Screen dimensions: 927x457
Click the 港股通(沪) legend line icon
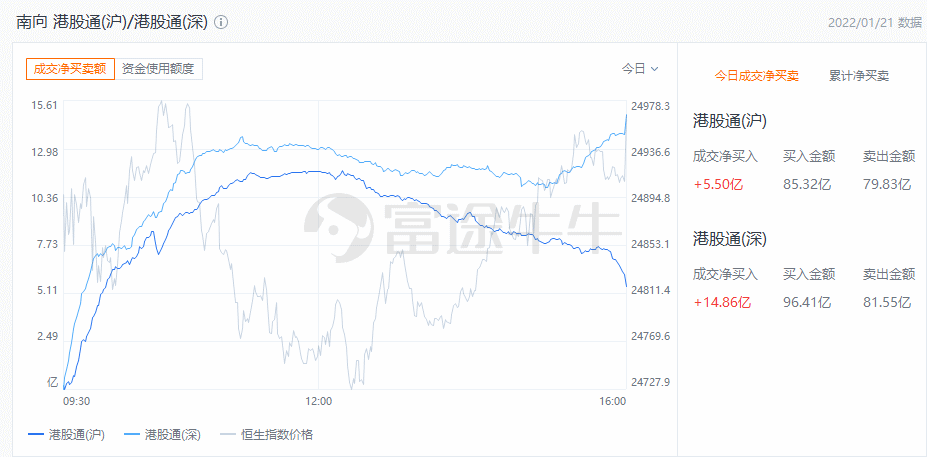36,435
